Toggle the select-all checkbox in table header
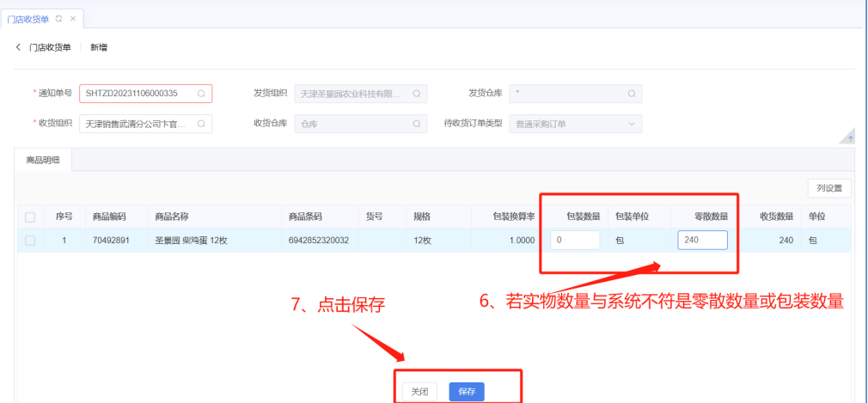The image size is (868, 403). tap(30, 217)
